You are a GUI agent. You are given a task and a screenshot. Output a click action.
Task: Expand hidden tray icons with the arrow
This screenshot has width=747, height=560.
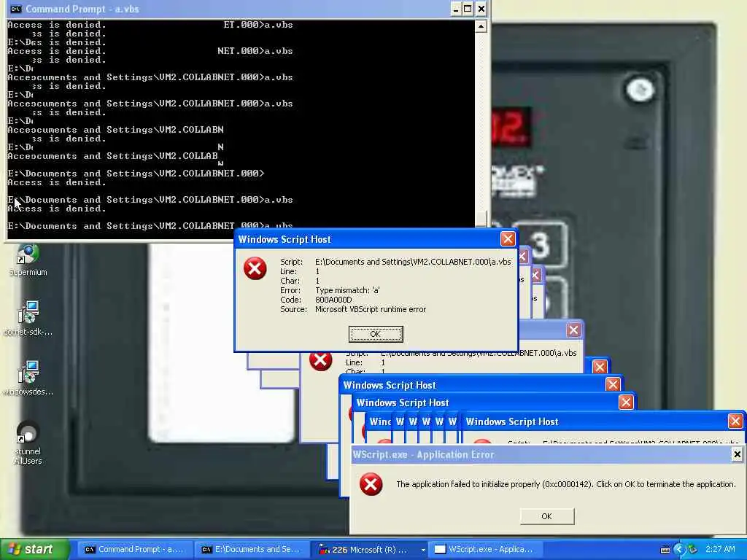tap(679, 550)
